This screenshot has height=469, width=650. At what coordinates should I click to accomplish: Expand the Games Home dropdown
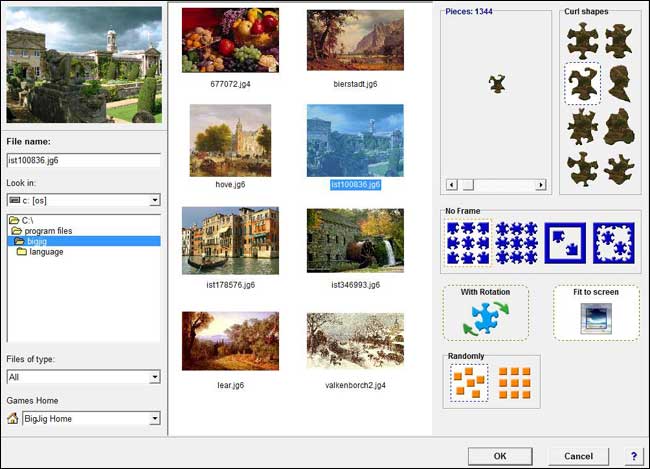coord(154,419)
